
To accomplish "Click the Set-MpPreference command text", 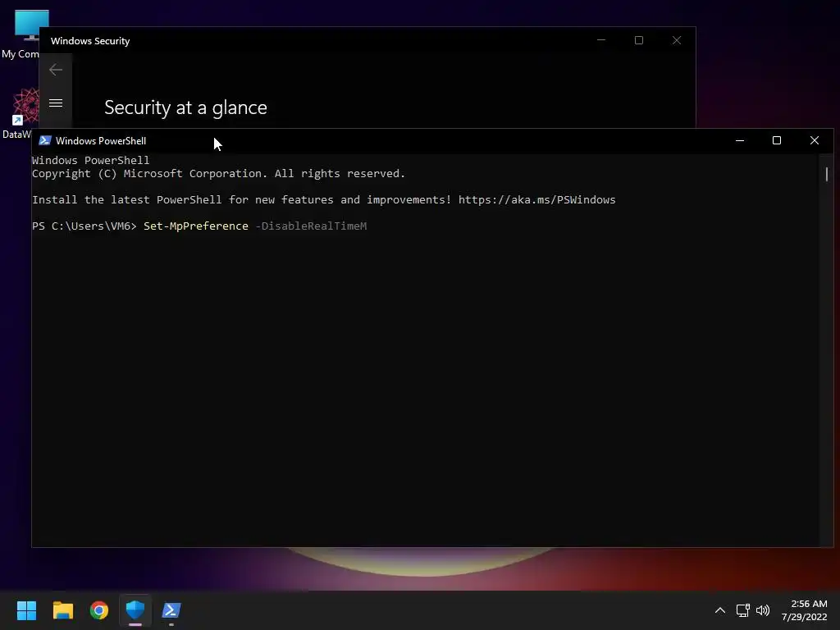I will (x=196, y=226).
